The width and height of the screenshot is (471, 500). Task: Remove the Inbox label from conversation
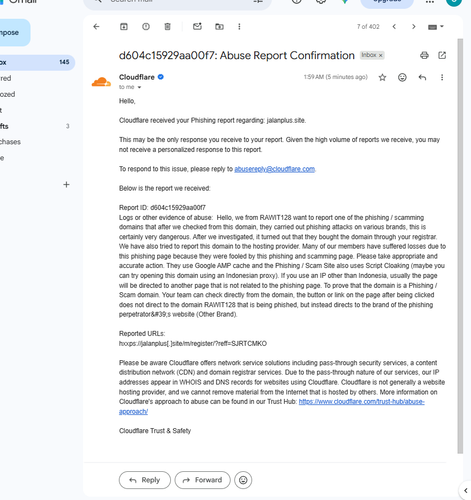click(x=380, y=55)
